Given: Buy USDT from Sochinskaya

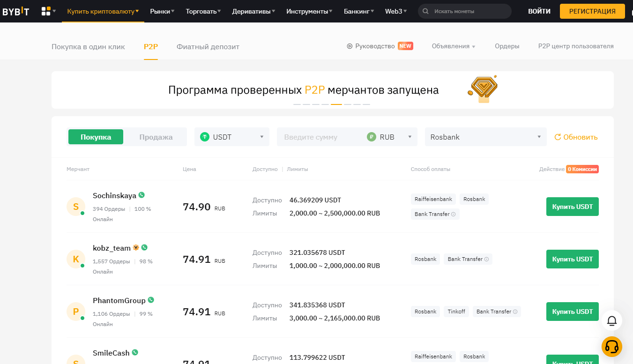Looking at the screenshot, I should (x=573, y=207).
